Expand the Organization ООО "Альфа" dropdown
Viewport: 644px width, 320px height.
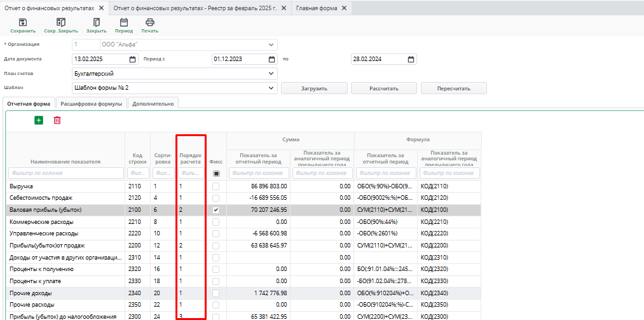tap(271, 45)
